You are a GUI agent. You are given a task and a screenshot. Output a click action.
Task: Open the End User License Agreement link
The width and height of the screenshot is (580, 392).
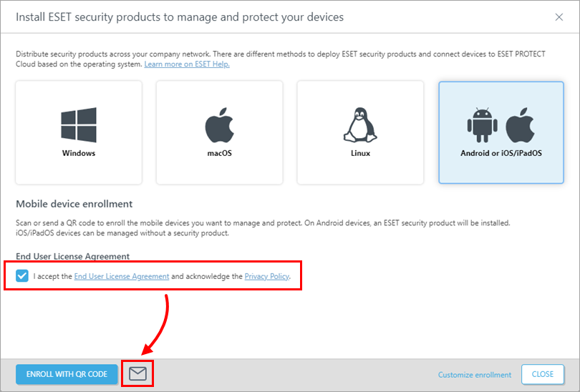pyautogui.click(x=122, y=276)
